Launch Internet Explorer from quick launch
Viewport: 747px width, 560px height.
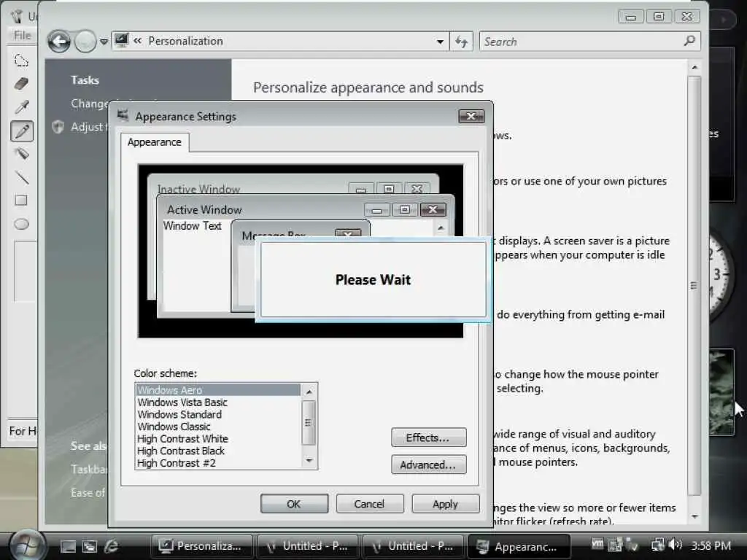pos(111,546)
